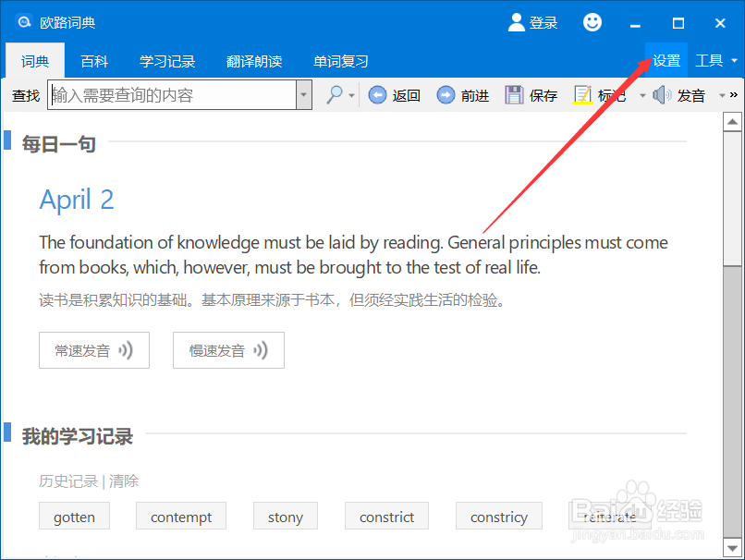Look up the word stony
745x560 pixels.
(285, 517)
